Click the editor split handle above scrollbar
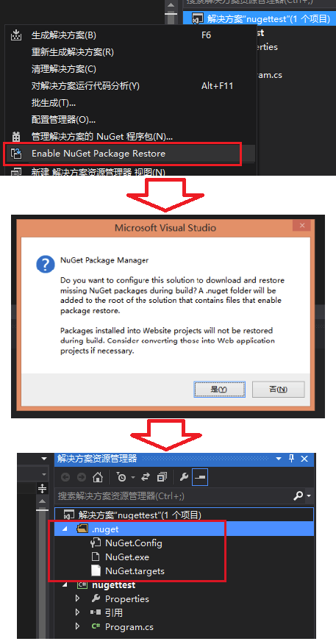The height and width of the screenshot is (644, 336). point(42,489)
